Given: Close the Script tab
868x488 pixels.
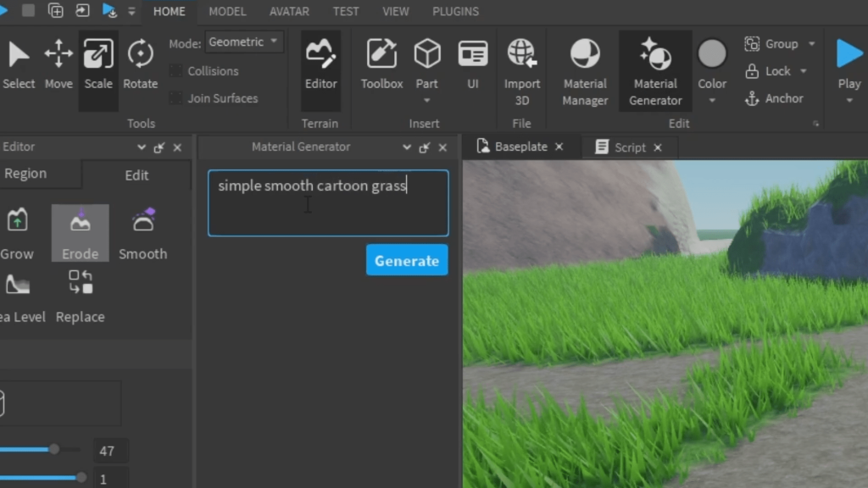Looking at the screenshot, I should pos(658,147).
